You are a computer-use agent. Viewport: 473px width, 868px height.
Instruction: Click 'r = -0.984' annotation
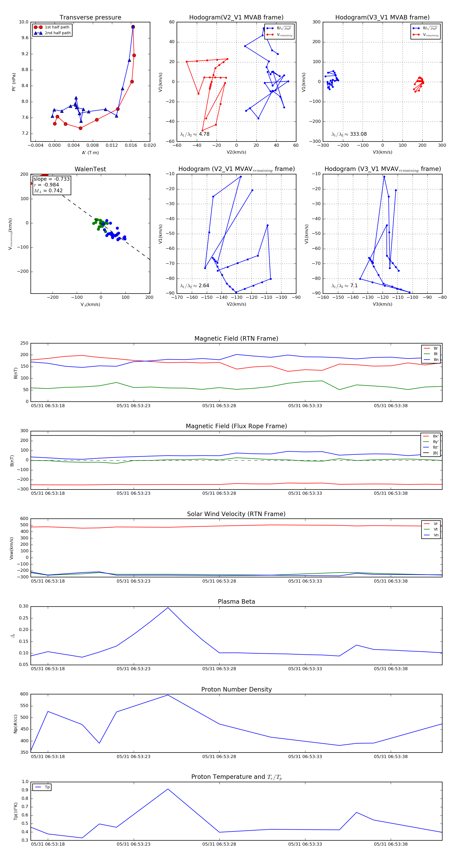click(47, 185)
